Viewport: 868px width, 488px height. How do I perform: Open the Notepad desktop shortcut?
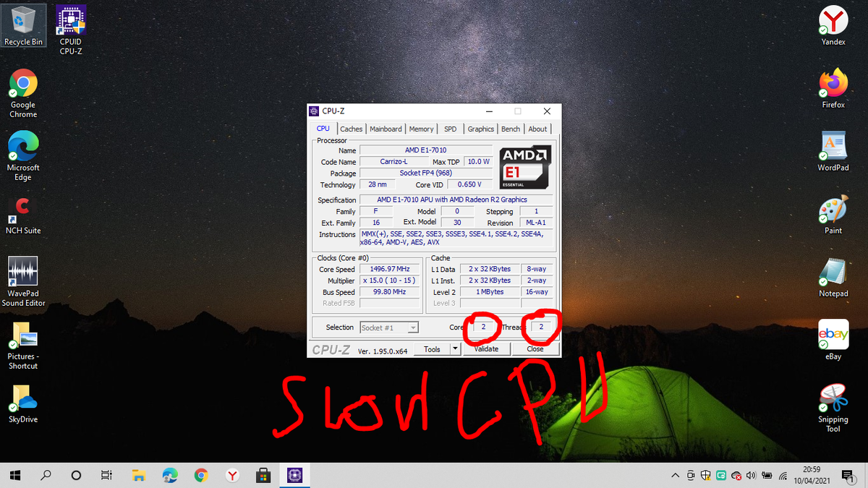coord(833,277)
